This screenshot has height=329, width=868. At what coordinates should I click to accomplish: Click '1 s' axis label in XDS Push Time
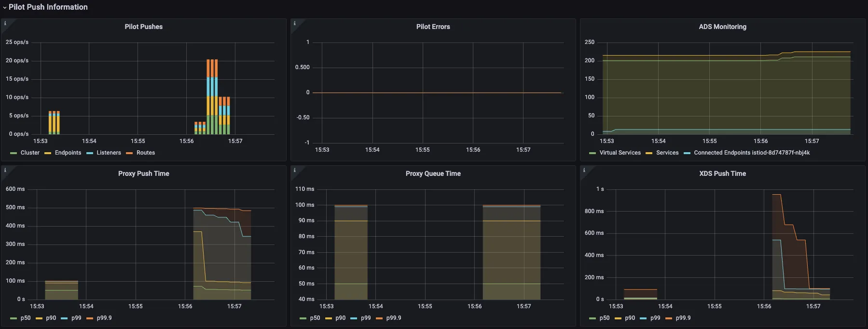(x=600, y=189)
